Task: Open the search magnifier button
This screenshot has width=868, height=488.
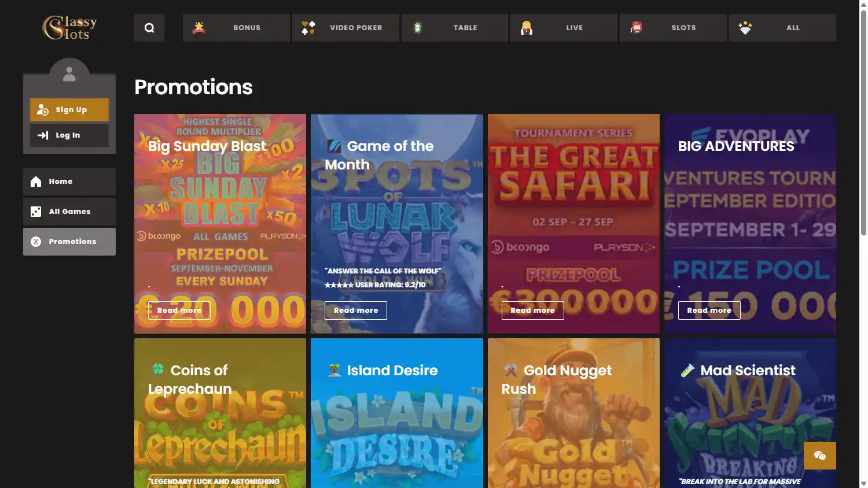Action: coord(149,28)
